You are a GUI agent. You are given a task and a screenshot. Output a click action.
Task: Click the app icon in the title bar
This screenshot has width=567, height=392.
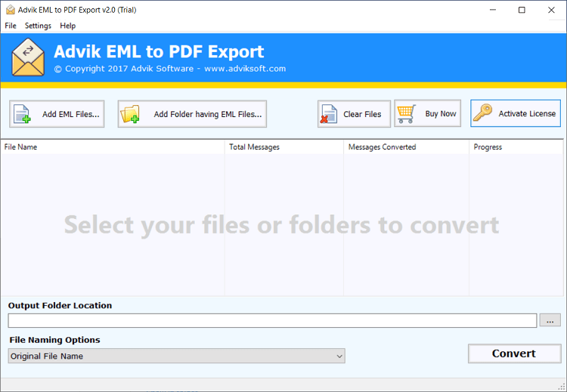[x=11, y=10]
